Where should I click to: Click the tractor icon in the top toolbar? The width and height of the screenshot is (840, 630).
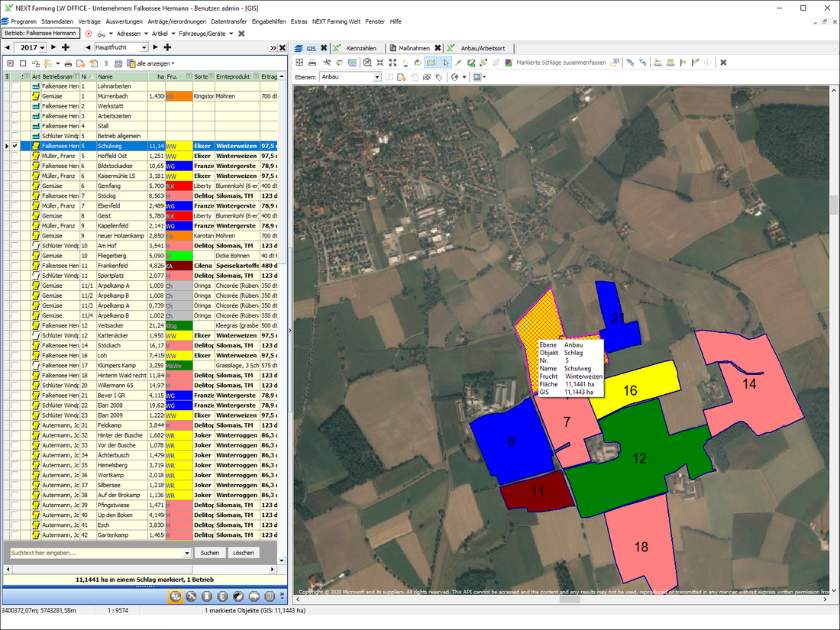pos(102,34)
